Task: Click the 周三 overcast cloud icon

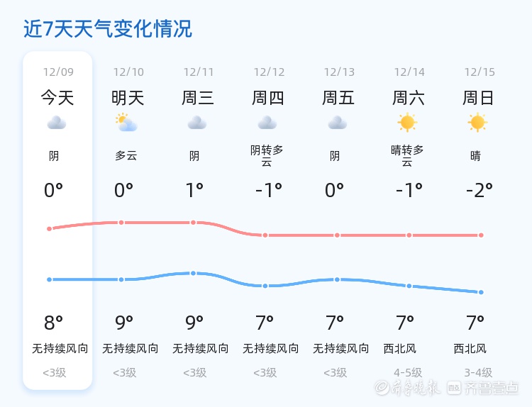Action: [197, 123]
